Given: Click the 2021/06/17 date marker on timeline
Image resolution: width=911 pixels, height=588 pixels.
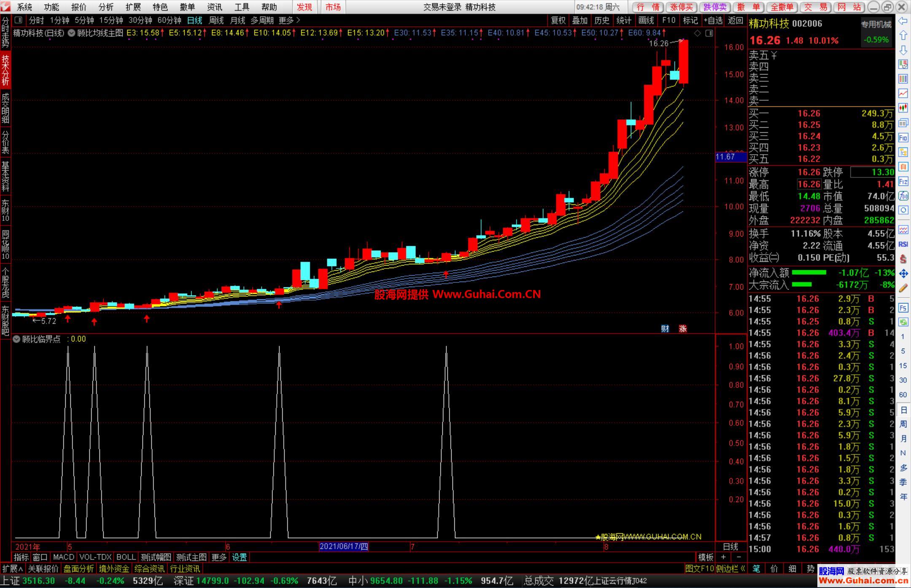Looking at the screenshot, I should [344, 547].
